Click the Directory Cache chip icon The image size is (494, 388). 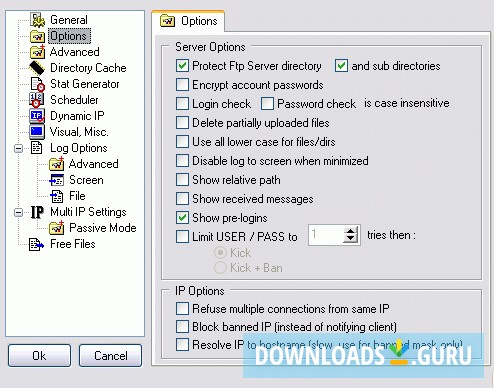pos(37,68)
